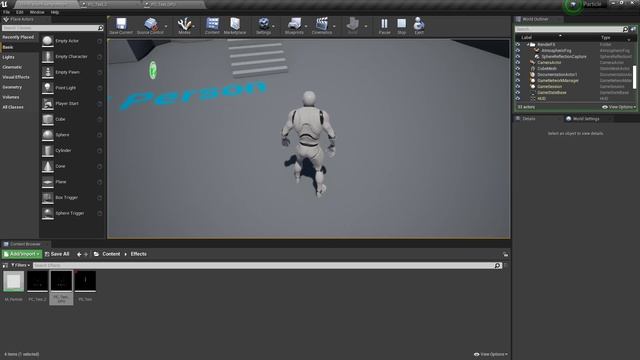Toggle visibility eye for DocumentationActor1
Viewport: 640px width, 360px height.
point(518,75)
